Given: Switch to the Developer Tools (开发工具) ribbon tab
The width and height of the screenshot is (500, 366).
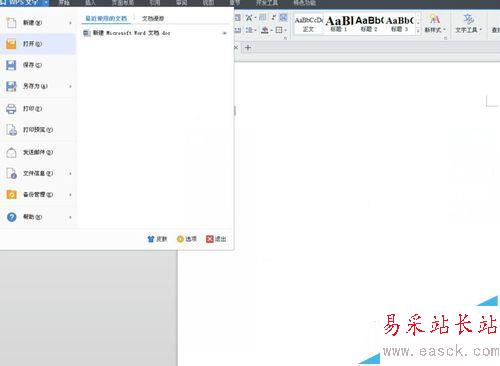Looking at the screenshot, I should point(267,3).
